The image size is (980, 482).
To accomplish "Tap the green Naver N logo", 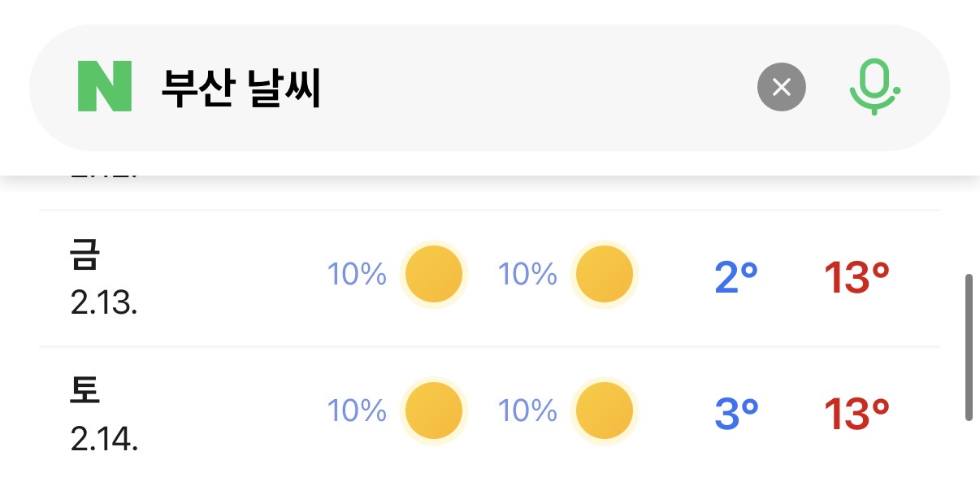I will click(x=104, y=87).
